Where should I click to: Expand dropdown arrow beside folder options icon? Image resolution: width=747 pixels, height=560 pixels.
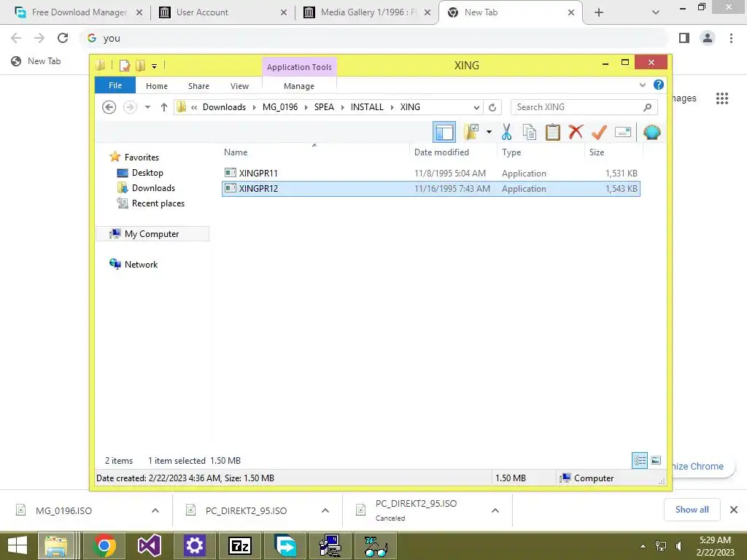click(x=489, y=132)
